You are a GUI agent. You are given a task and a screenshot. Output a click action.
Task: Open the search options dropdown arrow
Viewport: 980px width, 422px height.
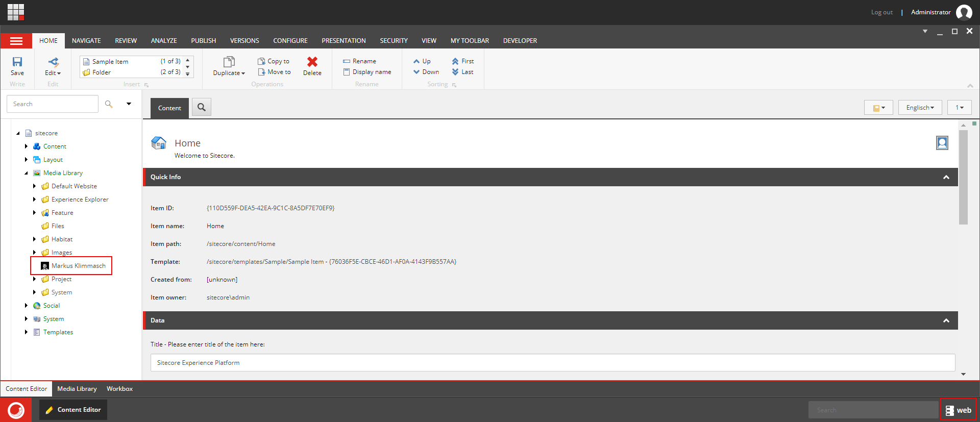click(x=129, y=104)
